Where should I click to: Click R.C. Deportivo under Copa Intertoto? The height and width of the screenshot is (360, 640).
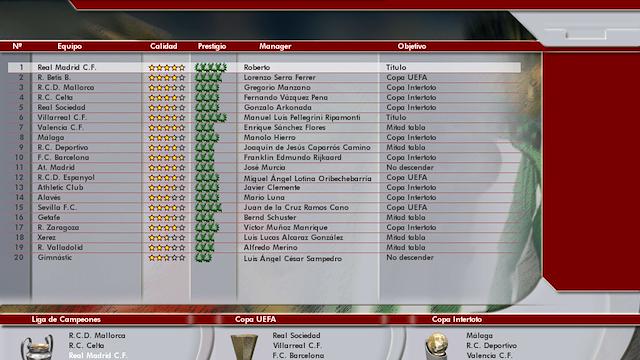click(x=491, y=346)
